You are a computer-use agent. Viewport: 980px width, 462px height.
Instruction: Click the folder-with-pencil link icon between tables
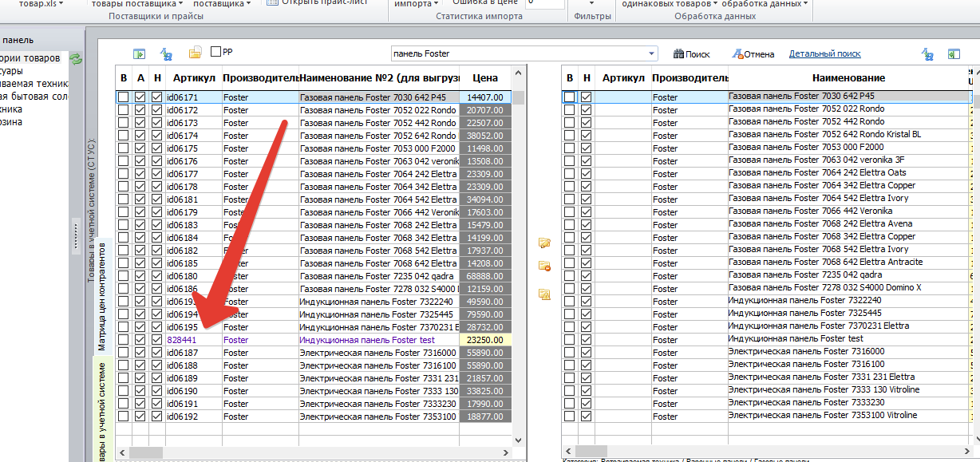pos(545,242)
